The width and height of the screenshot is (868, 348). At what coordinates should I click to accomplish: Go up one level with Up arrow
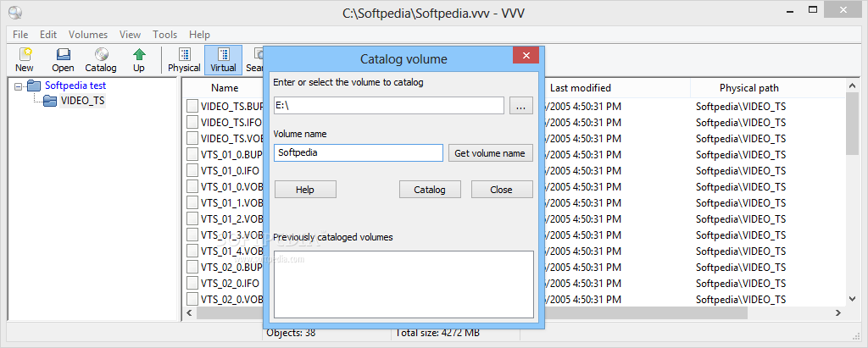pos(139,60)
